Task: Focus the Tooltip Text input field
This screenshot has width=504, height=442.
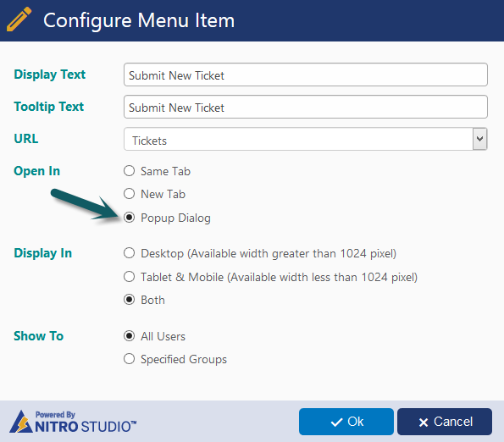Action: (305, 107)
